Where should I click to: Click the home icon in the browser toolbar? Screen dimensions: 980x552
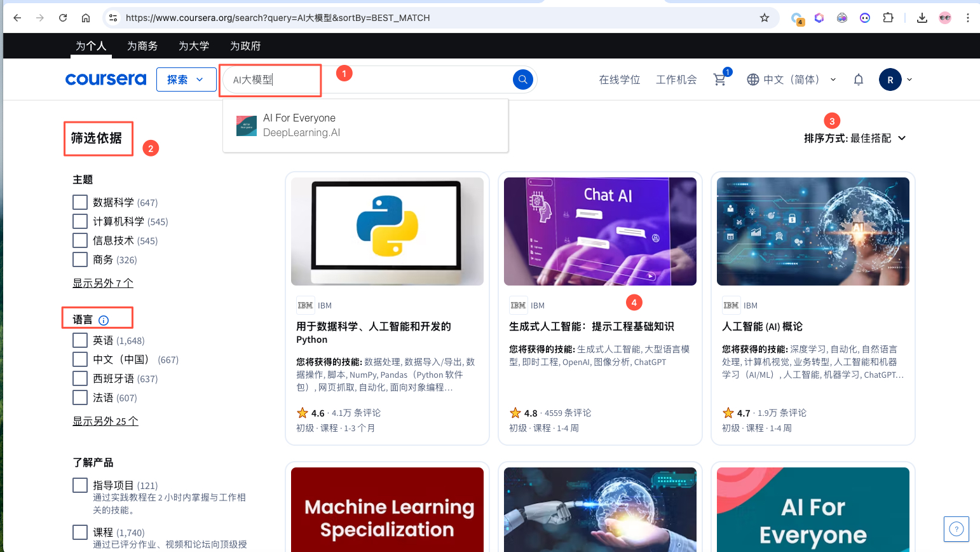click(86, 17)
